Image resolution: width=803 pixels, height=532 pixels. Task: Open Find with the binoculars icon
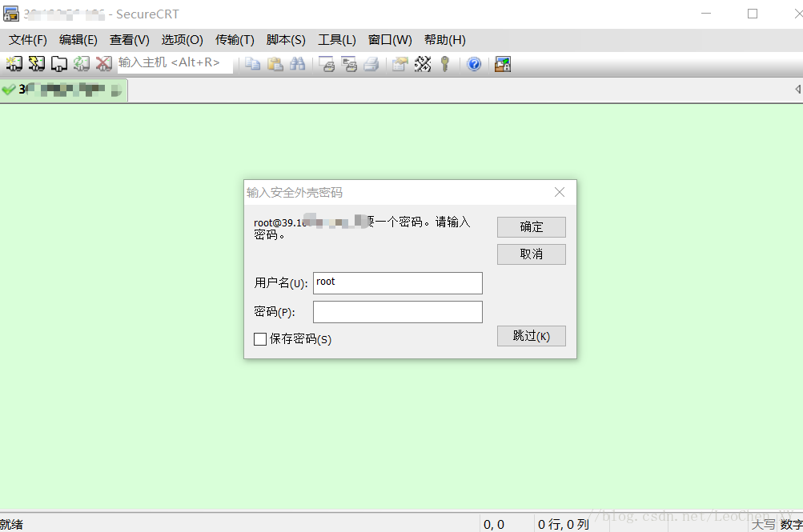tap(297, 64)
